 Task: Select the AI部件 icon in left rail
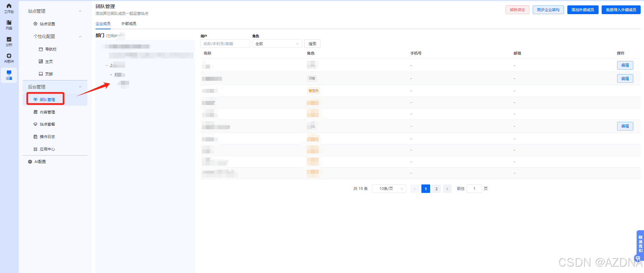9,56
